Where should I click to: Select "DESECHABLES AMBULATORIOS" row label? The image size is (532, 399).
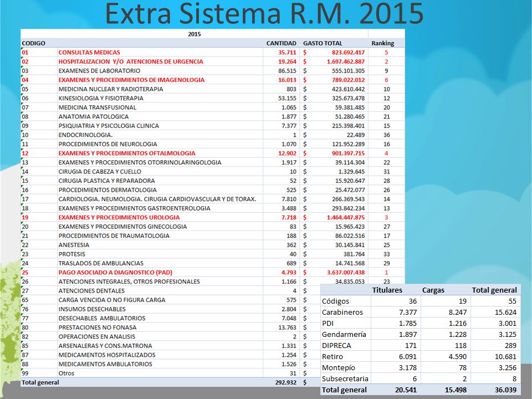click(x=102, y=318)
